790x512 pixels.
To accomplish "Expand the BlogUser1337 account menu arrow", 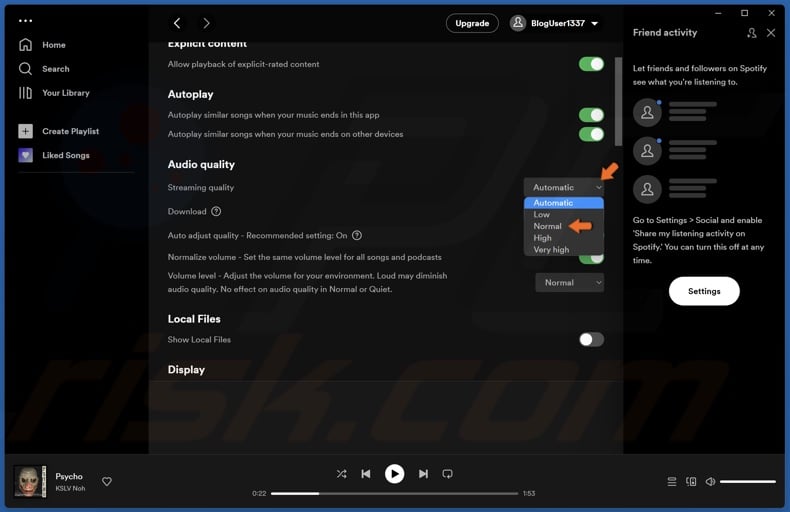I will 595,24.
